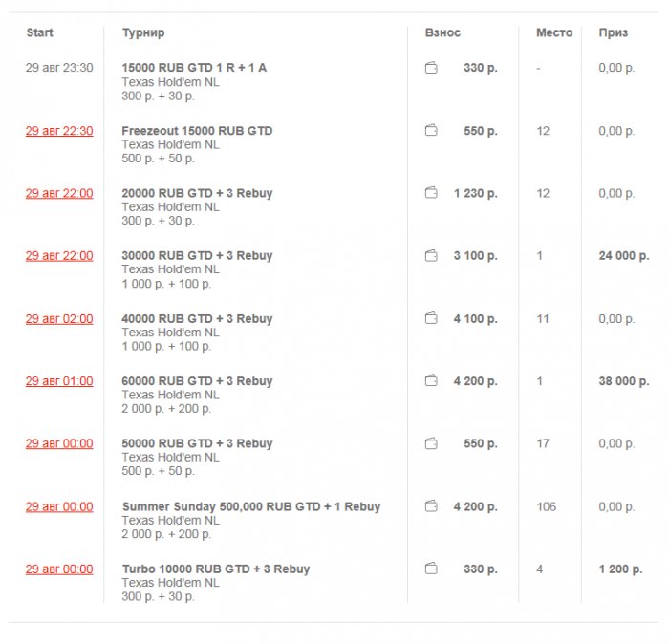This screenshot has height=644, width=669.
Task: Click wallet icon in 30000 RUB GTD row
Action: (x=431, y=256)
